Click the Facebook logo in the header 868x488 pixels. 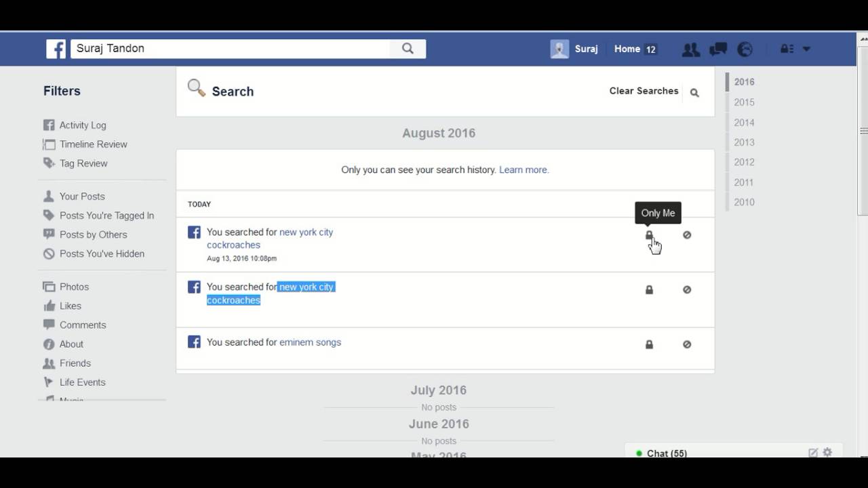tap(56, 49)
